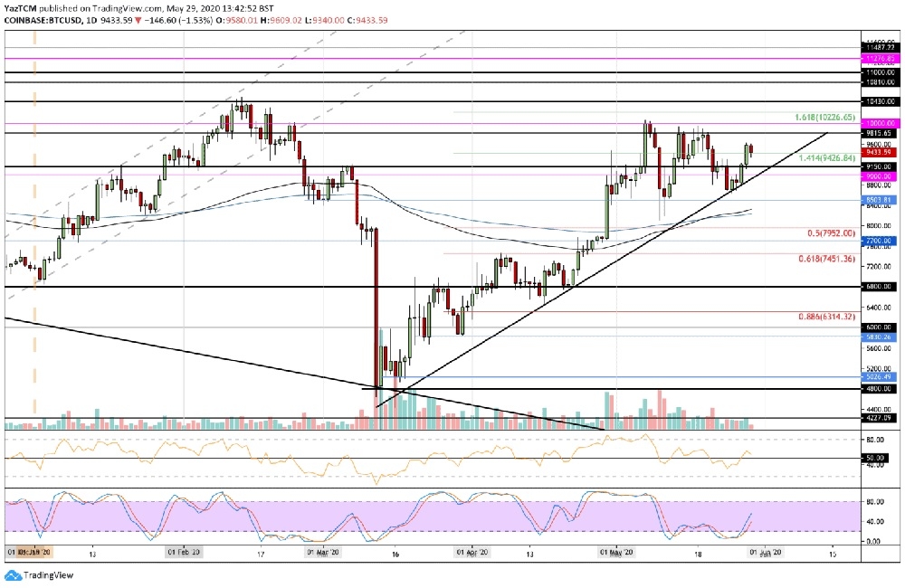
Task: Click the 1.414(9426.84) Fibonacci label
Action: (x=826, y=157)
